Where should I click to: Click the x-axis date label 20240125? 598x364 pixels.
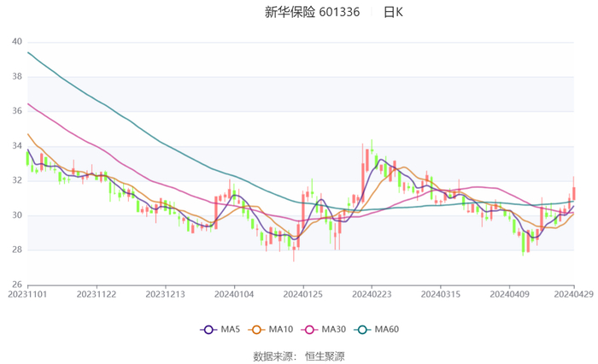coord(303,294)
